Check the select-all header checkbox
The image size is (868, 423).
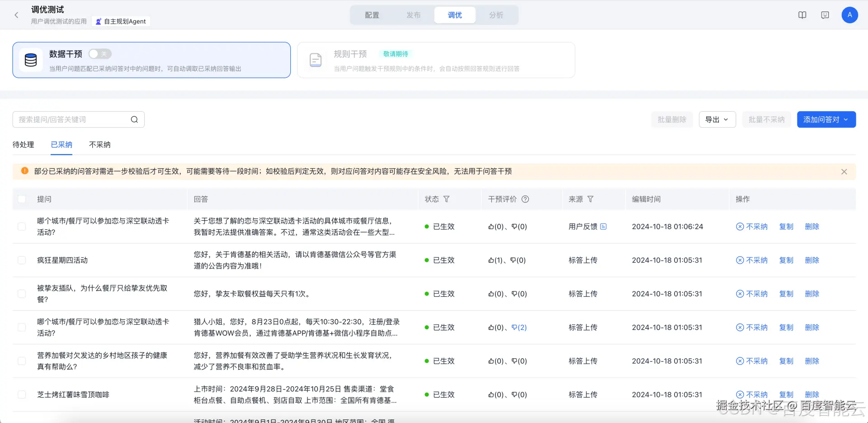[x=22, y=199]
